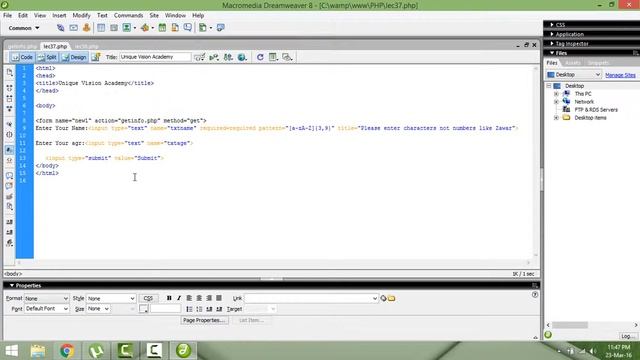The image size is (640, 360).
Task: Click the text color swatch in Properties
Action: click(x=143, y=309)
